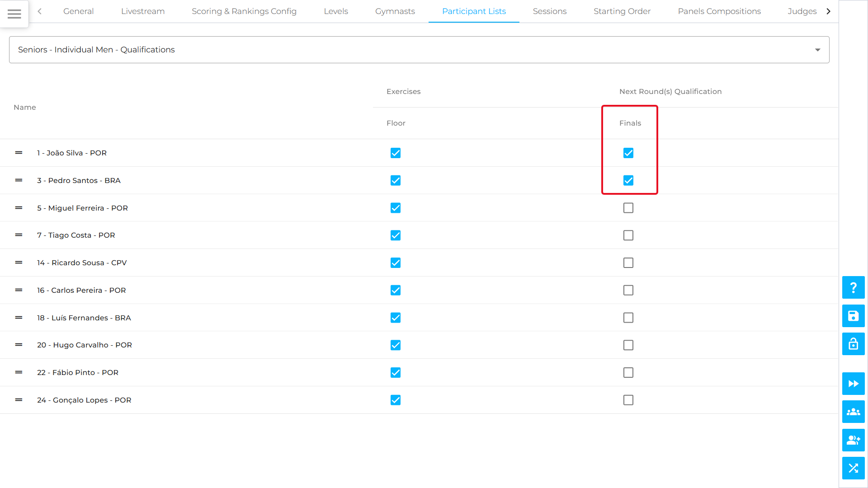Image resolution: width=868 pixels, height=488 pixels.
Task: Select participant name 14 - Ricardo Sousa - CPV
Action: (82, 263)
